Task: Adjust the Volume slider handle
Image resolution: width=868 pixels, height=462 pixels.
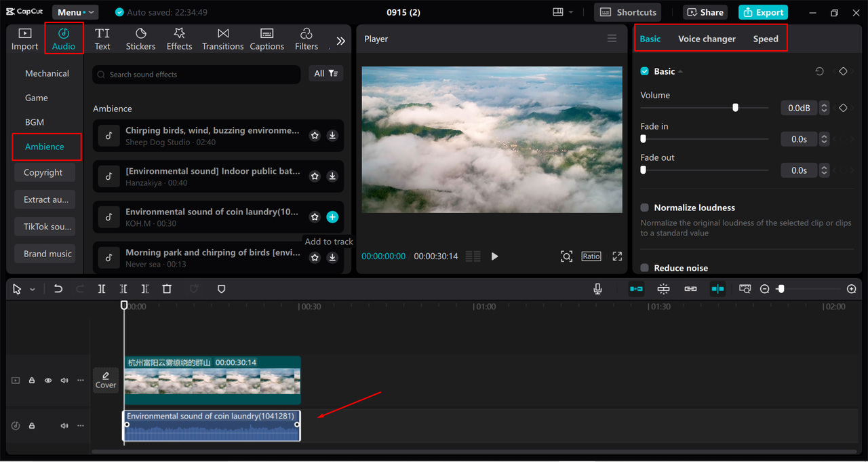Action: (735, 107)
